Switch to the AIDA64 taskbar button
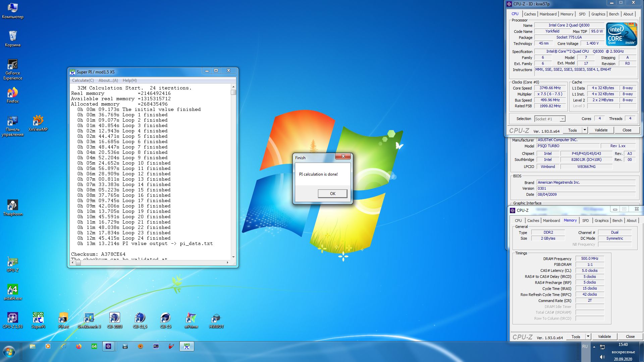 [94, 346]
